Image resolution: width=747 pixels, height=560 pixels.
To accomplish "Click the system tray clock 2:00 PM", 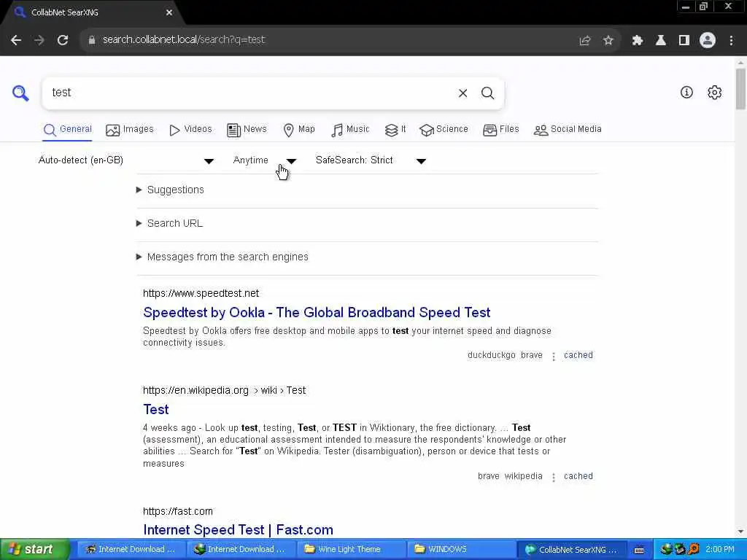I will click(719, 550).
